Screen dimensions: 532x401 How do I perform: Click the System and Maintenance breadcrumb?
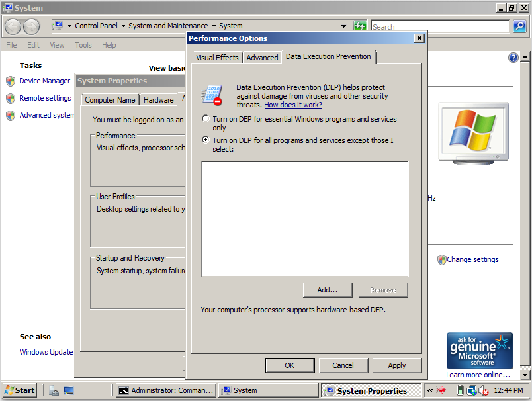(168, 26)
